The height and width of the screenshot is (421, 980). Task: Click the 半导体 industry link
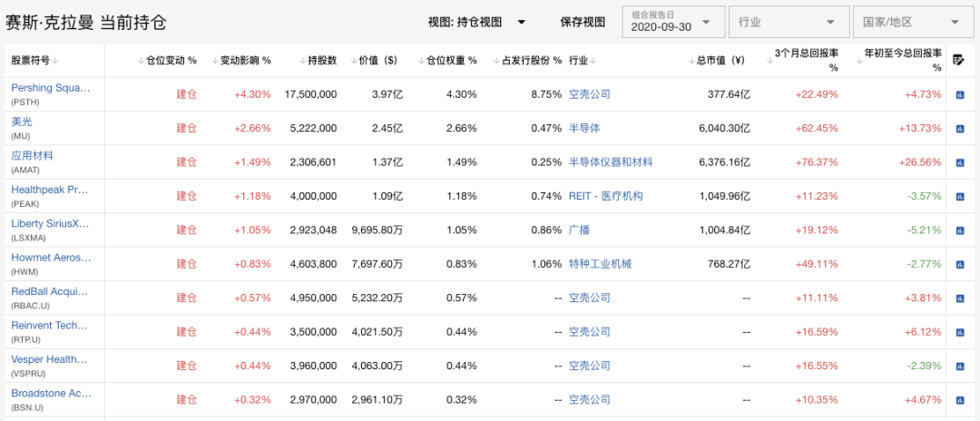[x=584, y=129]
